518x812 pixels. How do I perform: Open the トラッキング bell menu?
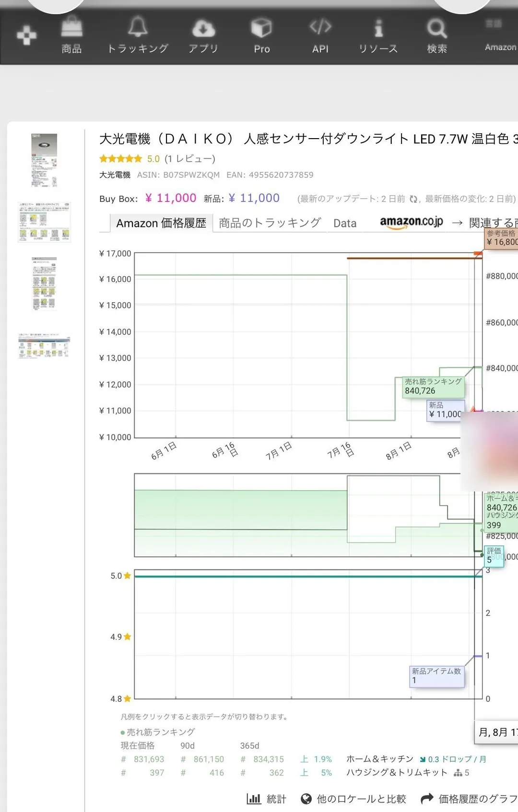[x=138, y=35]
